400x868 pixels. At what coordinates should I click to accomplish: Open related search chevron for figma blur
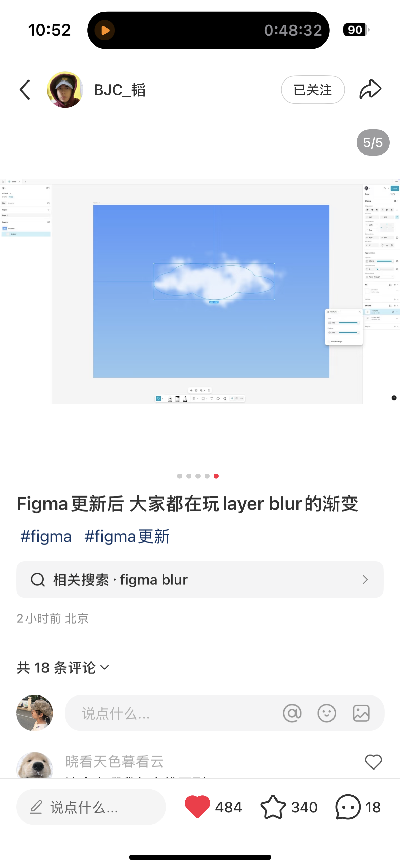point(365,580)
